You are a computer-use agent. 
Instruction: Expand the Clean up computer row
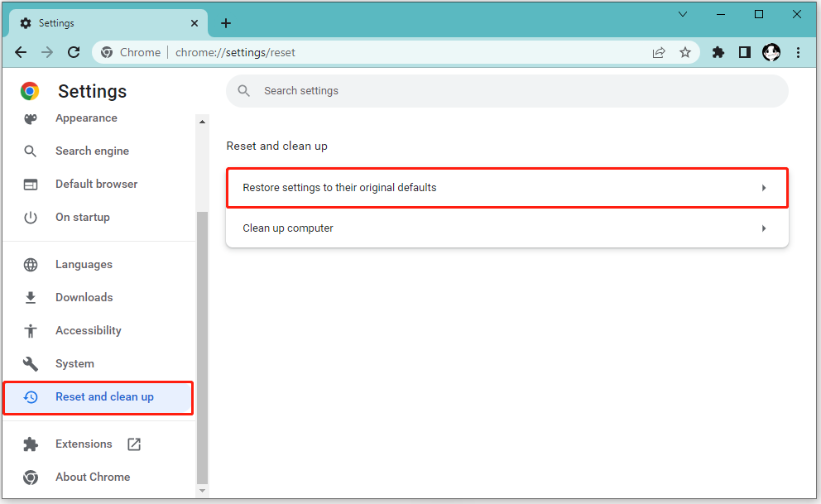coord(507,228)
